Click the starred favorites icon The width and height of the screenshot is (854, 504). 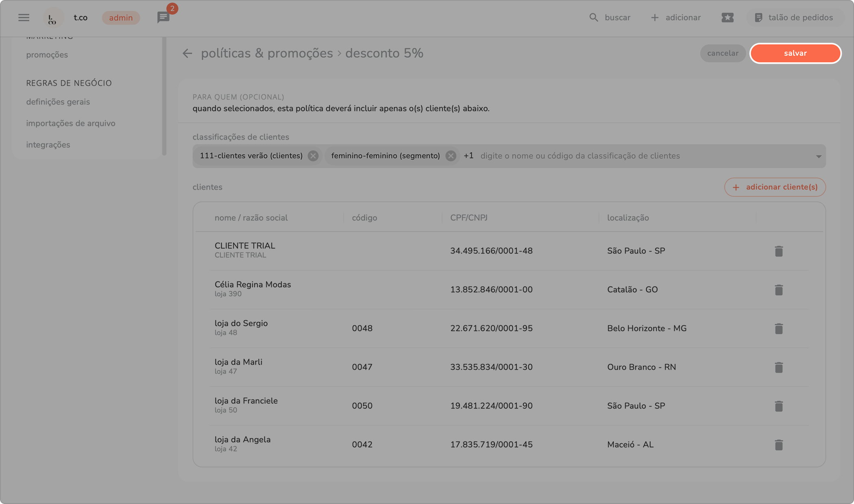click(x=727, y=17)
